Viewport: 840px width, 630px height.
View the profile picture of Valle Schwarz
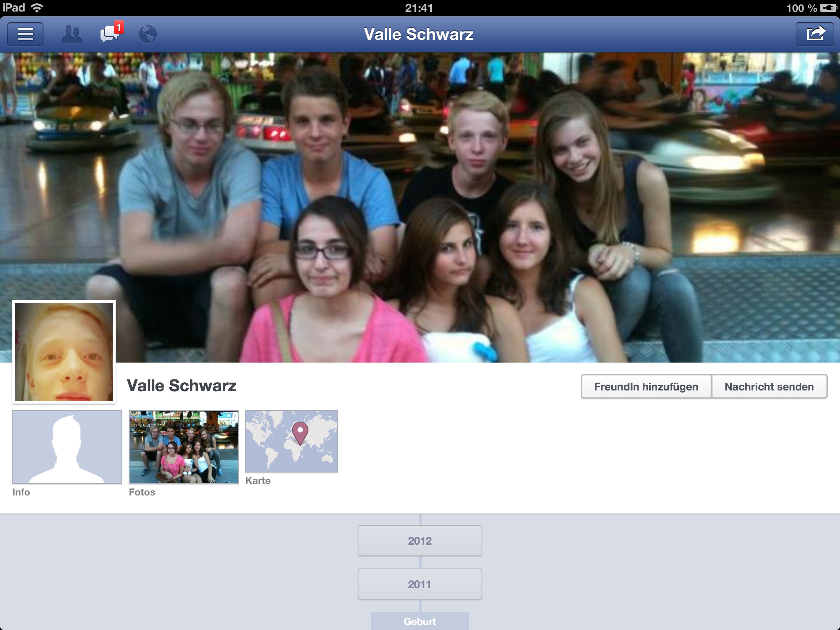coord(64,352)
